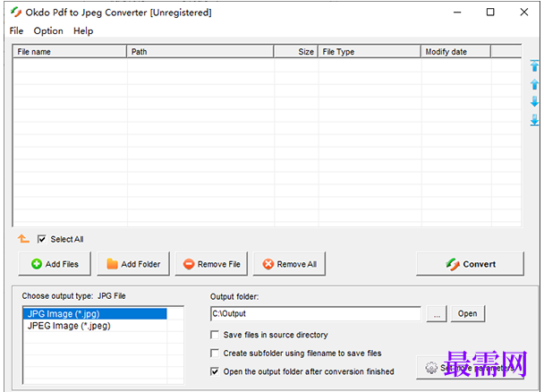544x392 pixels.
Task: Open the output folder with Open button
Action: click(467, 313)
